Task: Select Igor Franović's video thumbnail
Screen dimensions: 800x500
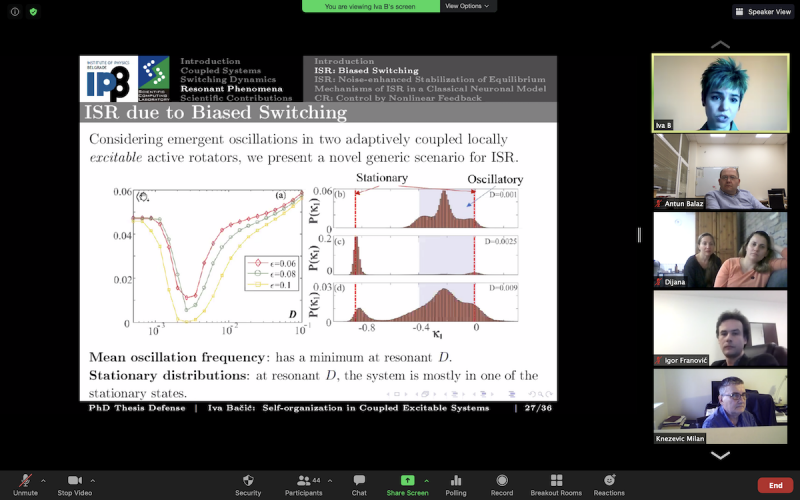Action: tap(720, 329)
